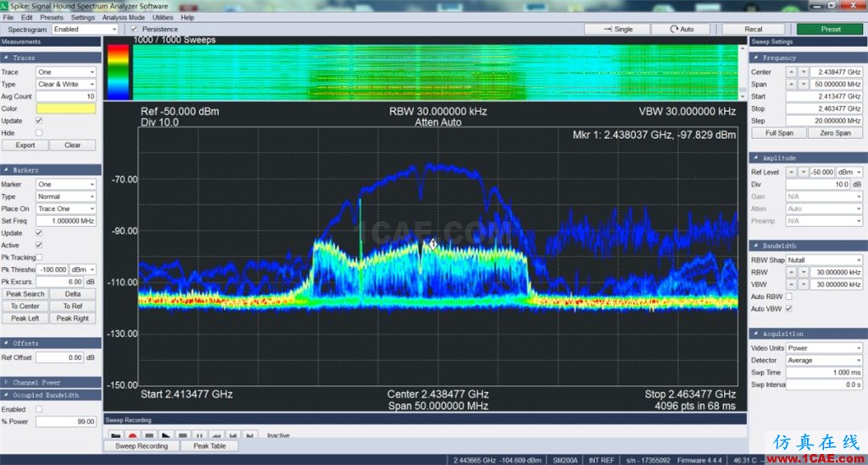Open Video Units Power dropdown
Screen dimensions: 868x465
point(824,348)
